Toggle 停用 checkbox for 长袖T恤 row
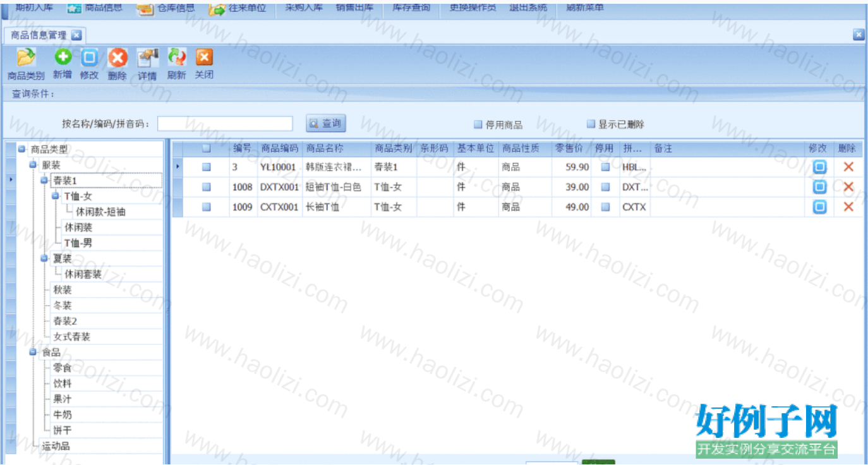Screen dimensions: 868x465 click(x=605, y=207)
